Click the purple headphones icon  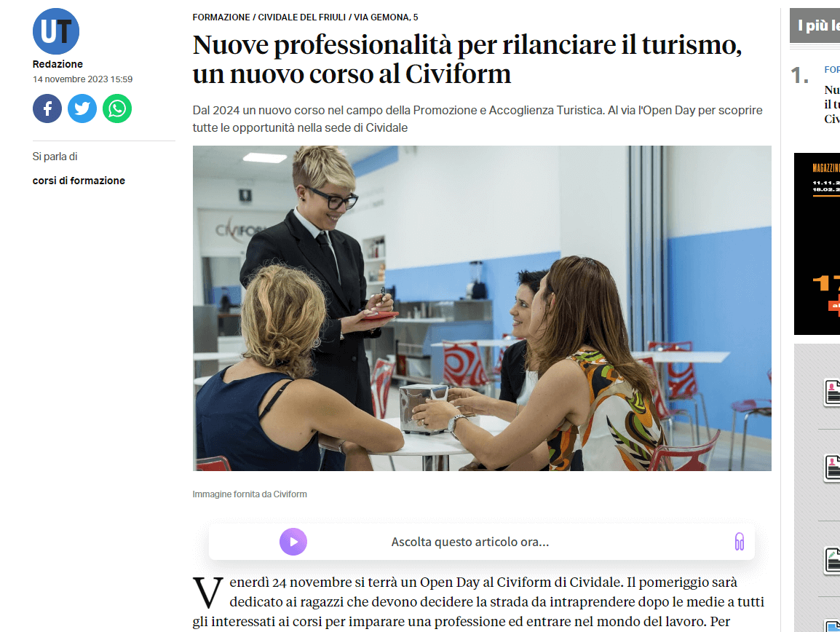(x=740, y=542)
